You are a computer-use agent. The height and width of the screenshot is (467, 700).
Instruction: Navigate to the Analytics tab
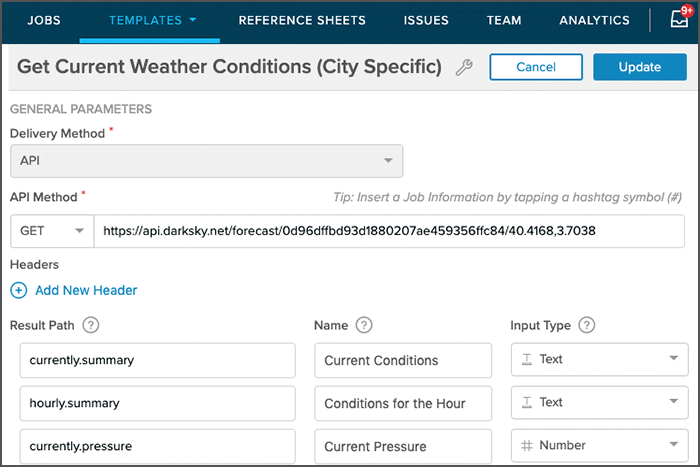click(x=594, y=20)
